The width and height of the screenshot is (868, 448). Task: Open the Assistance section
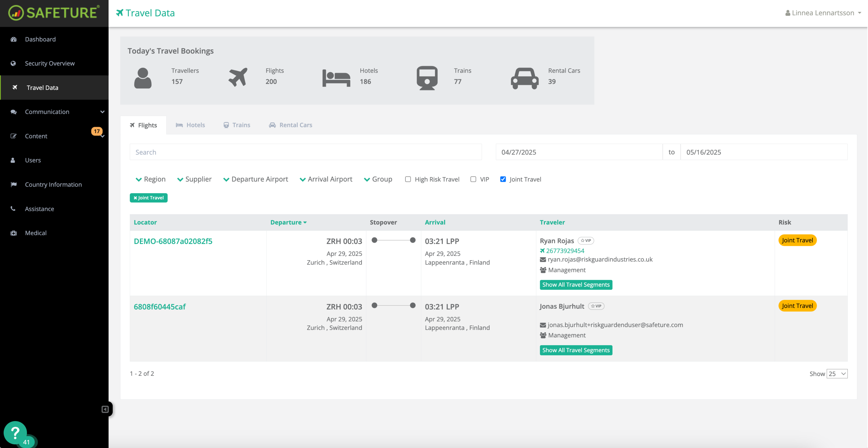pos(39,209)
